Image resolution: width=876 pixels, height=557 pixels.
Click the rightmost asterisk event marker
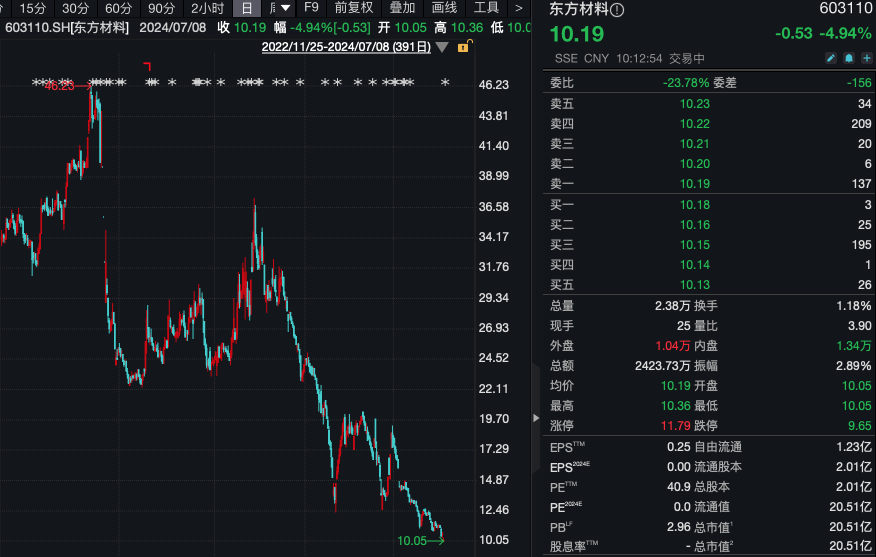pos(445,83)
